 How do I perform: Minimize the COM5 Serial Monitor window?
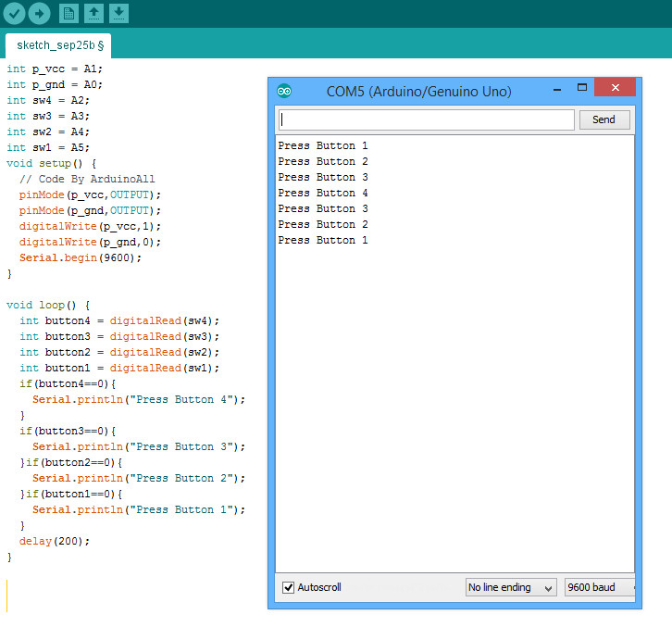coord(557,90)
